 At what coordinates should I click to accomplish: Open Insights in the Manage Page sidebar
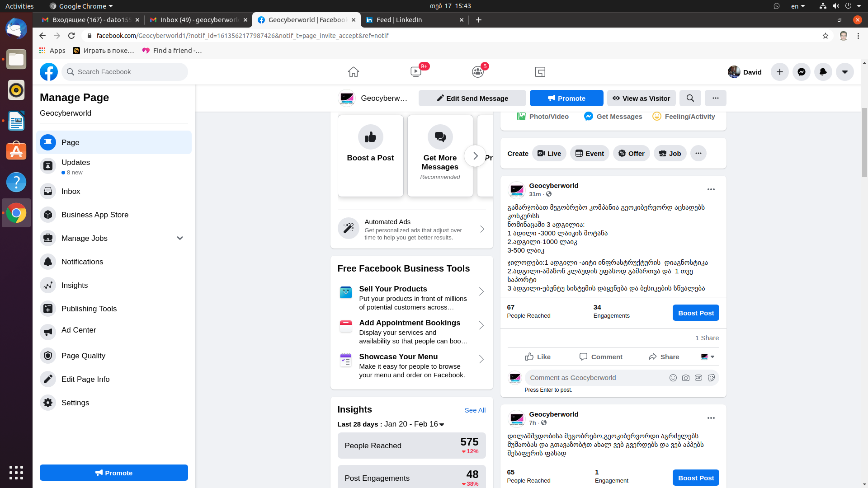(74, 285)
